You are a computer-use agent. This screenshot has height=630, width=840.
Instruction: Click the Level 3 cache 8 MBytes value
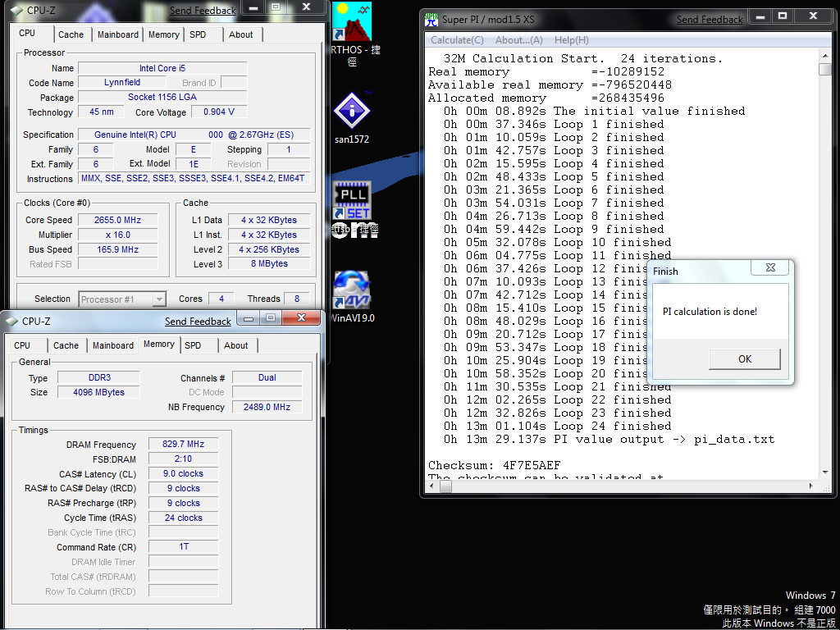269,263
